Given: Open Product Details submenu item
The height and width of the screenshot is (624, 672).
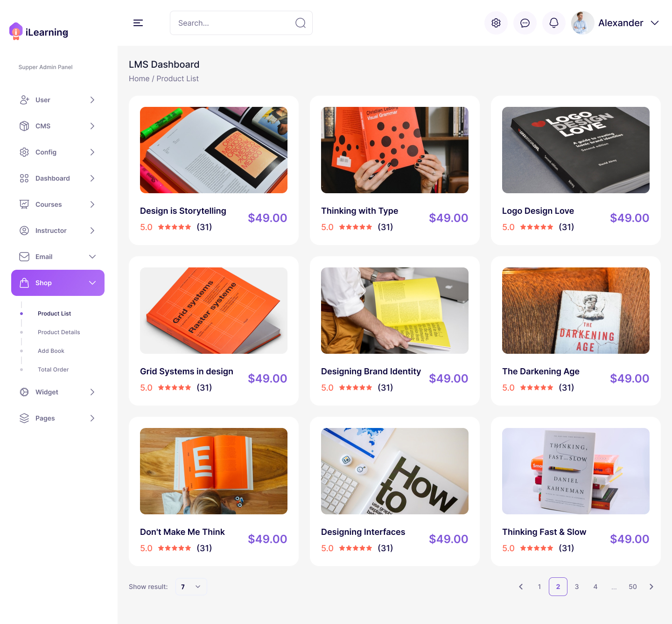Looking at the screenshot, I should [x=59, y=332].
